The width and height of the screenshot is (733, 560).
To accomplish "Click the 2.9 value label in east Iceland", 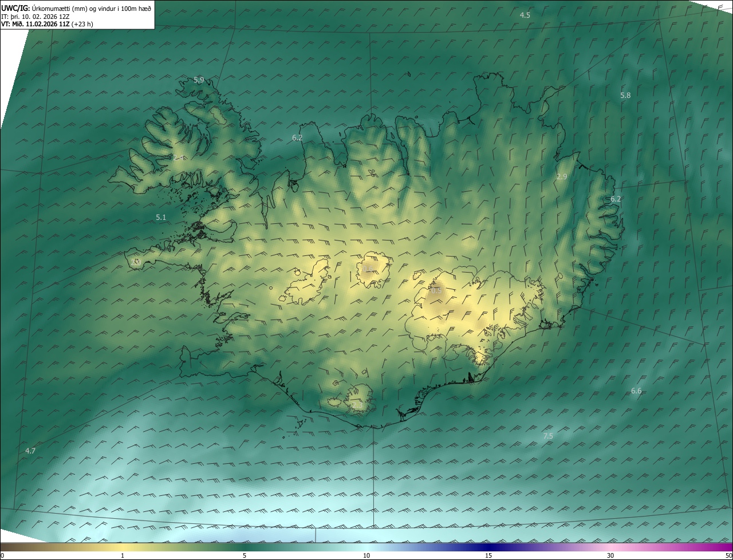I will (x=562, y=177).
